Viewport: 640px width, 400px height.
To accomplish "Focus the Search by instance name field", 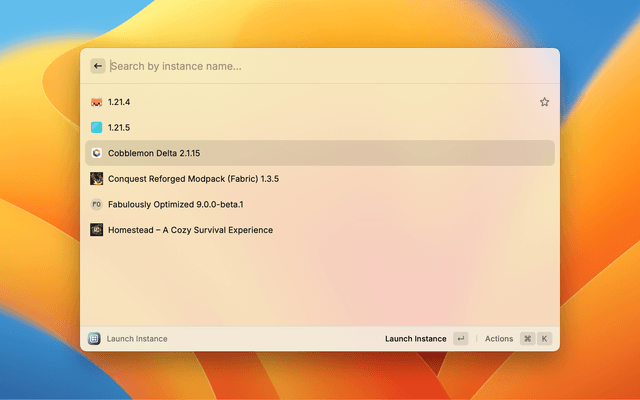I will 320,66.
